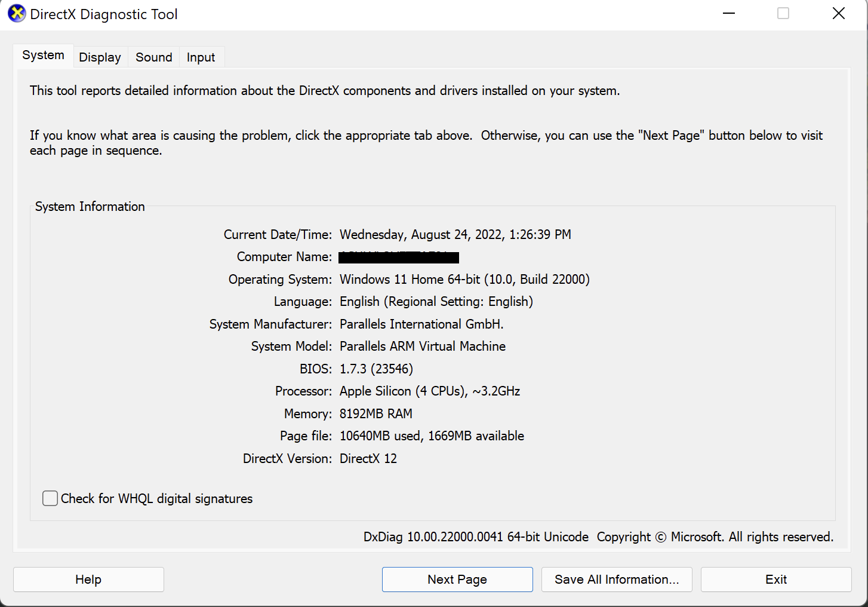Open Help
868x607 pixels.
click(x=88, y=580)
